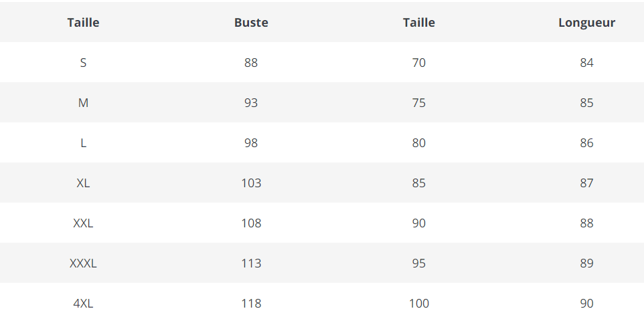This screenshot has width=644, height=333.
Task: Select the Taille header above value 70
Action: pyautogui.click(x=418, y=22)
